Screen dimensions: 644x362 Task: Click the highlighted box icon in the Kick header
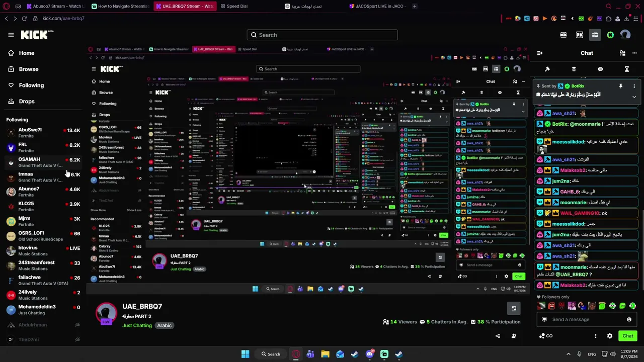coord(595,35)
